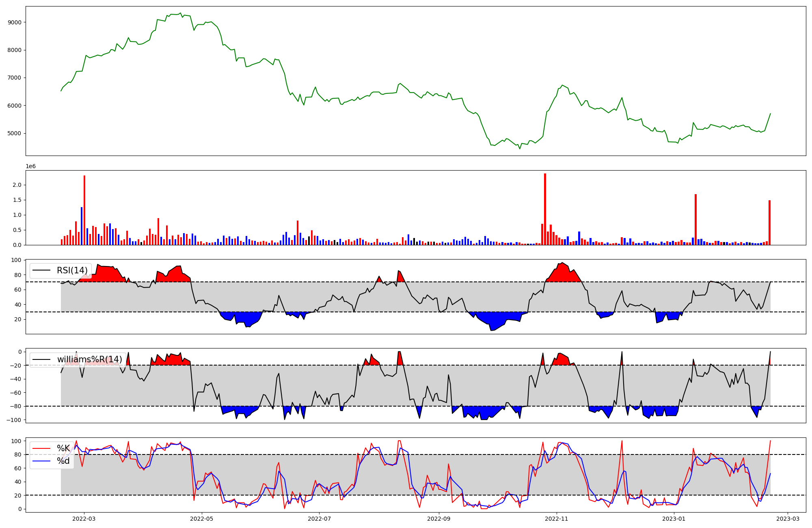Click the RSI(14) legend label
The image size is (812, 528).
tap(72, 270)
